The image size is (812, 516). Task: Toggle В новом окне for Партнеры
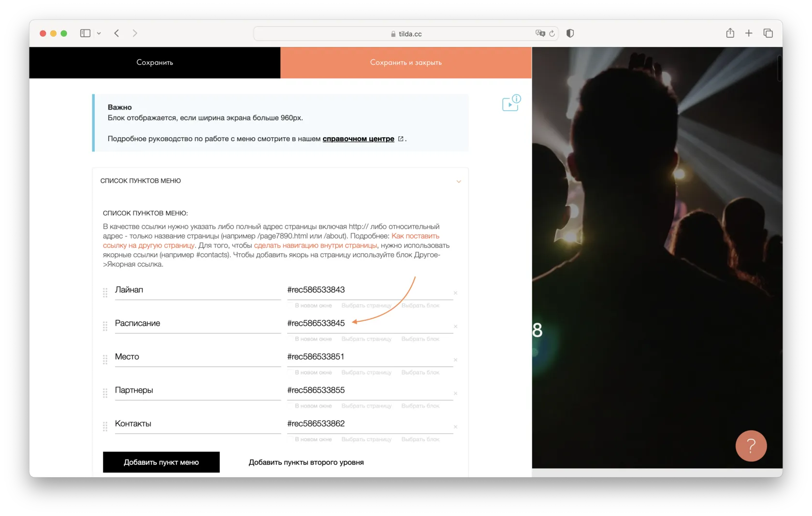313,406
